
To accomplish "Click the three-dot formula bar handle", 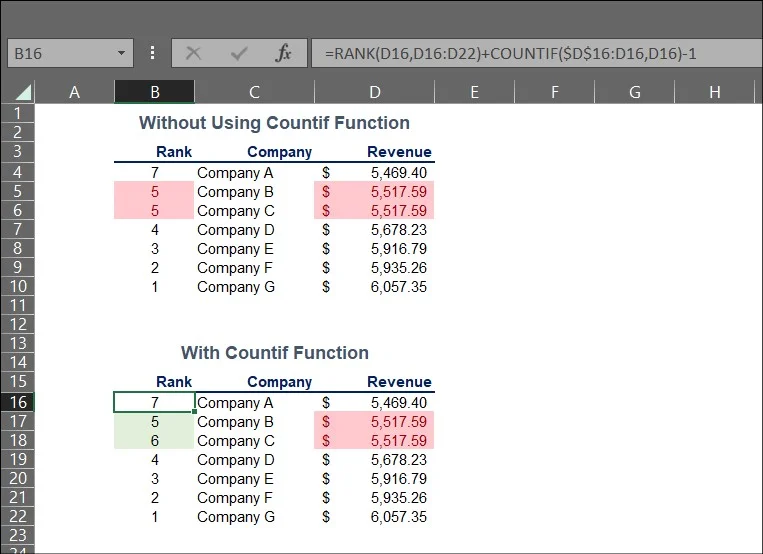I will 152,53.
